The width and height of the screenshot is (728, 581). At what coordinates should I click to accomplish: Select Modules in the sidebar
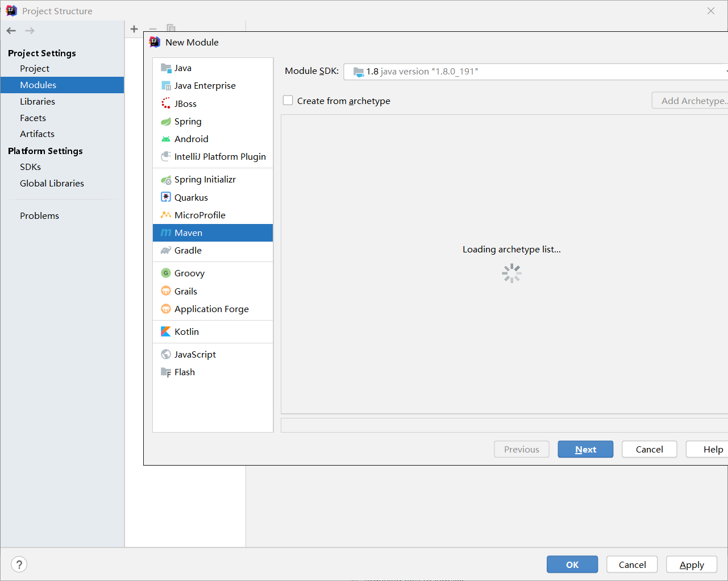[62, 85]
